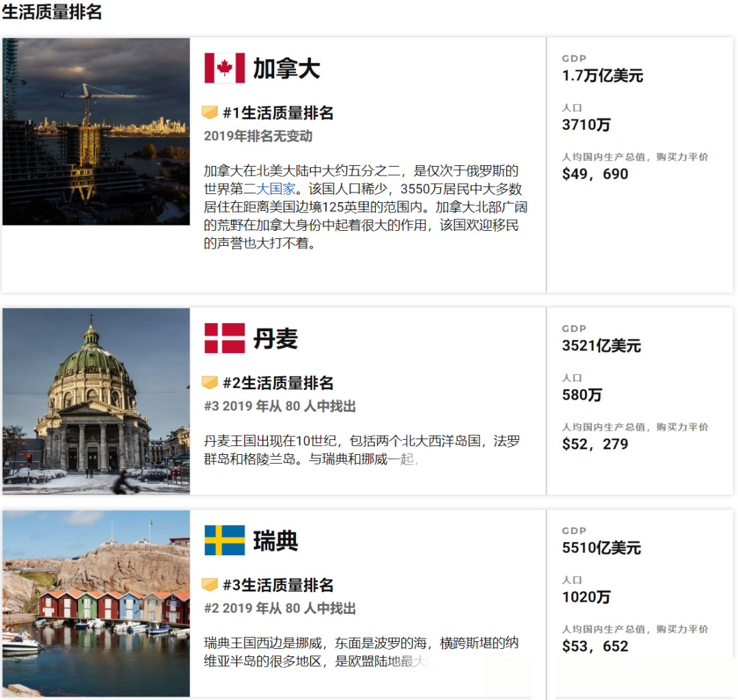738x700 pixels.
Task: Click Denmark's population value 580万
Action: (x=582, y=395)
